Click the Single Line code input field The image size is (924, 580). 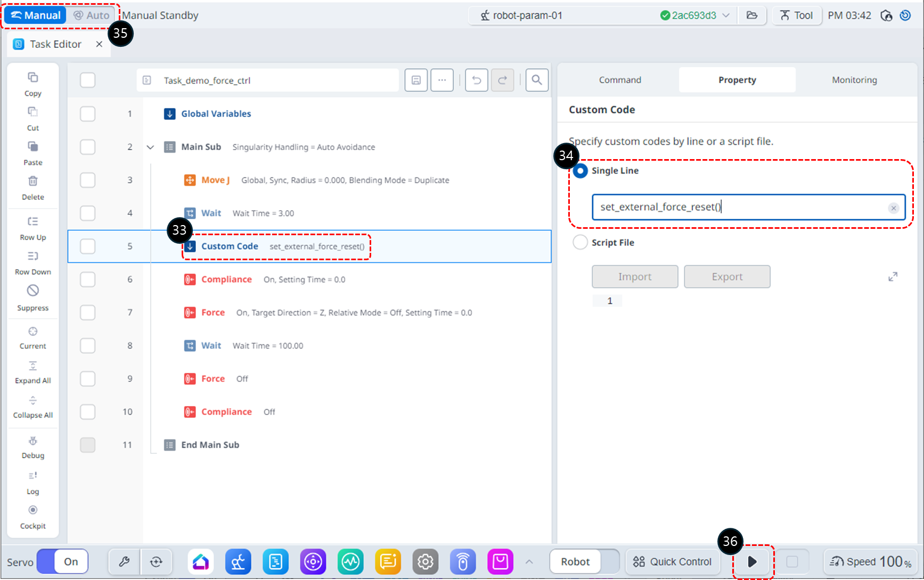click(740, 207)
